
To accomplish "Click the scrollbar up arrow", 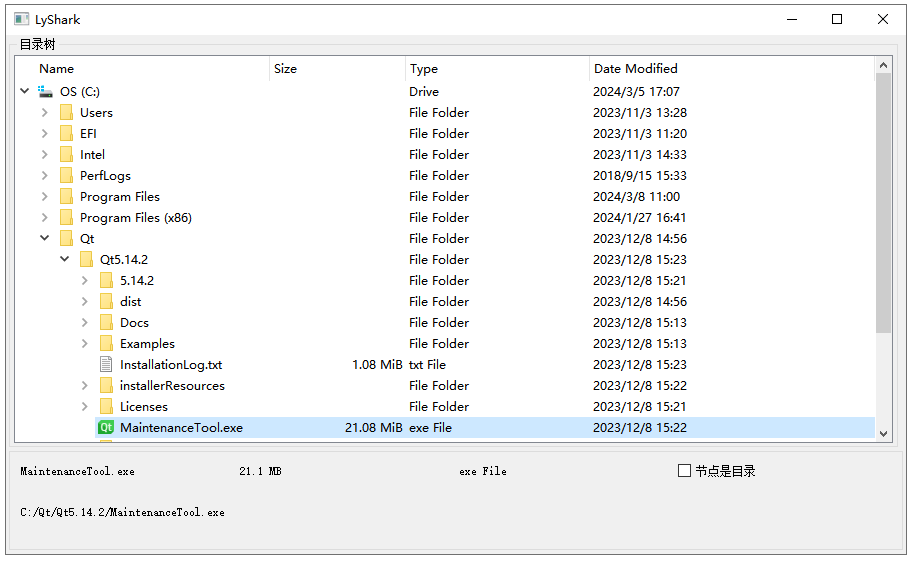I will (884, 65).
